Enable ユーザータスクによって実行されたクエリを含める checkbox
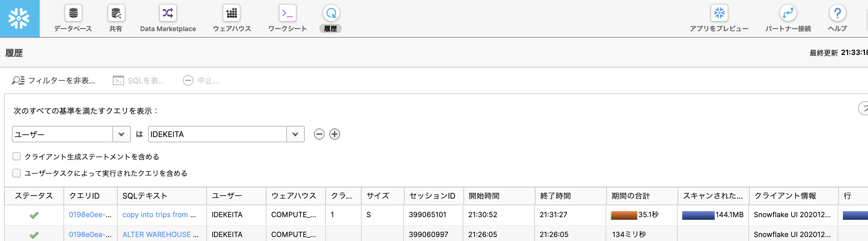The image size is (868, 241). point(17,173)
